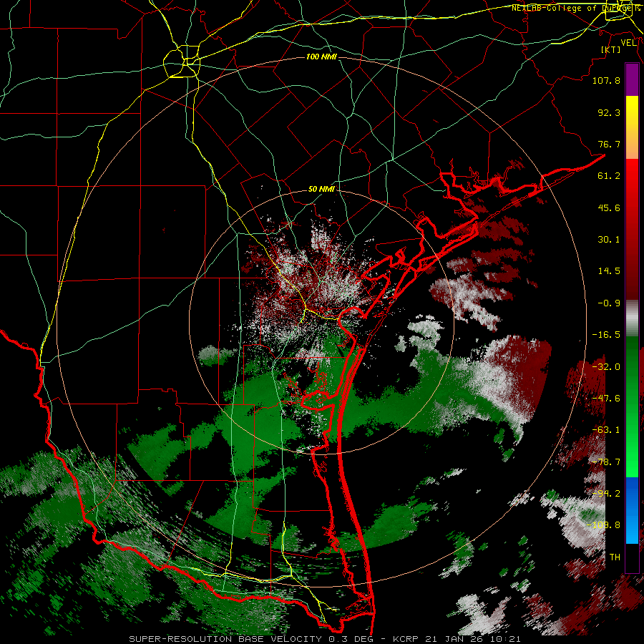The image size is (644, 644).
Task: Click the "100 NMI" range ring label
Action: tap(321, 57)
